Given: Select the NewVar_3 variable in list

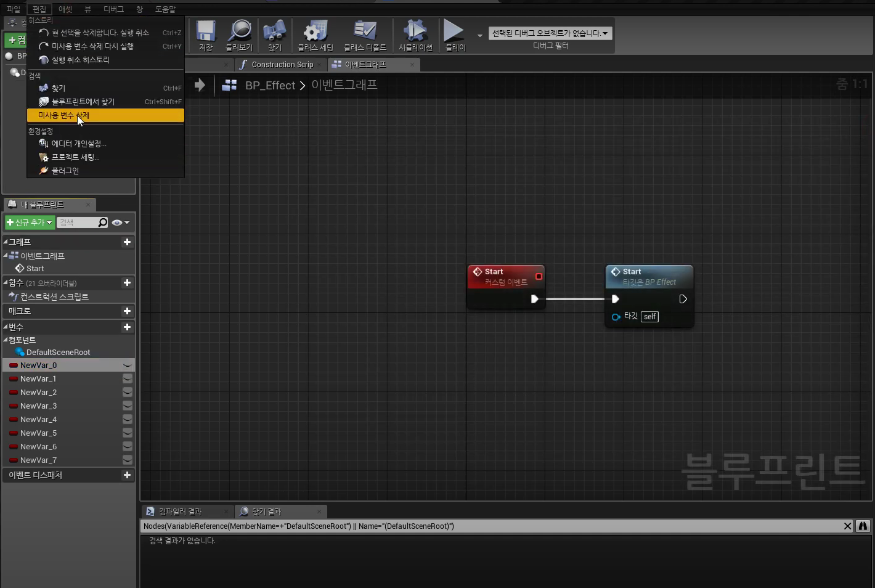Looking at the screenshot, I should tap(38, 406).
